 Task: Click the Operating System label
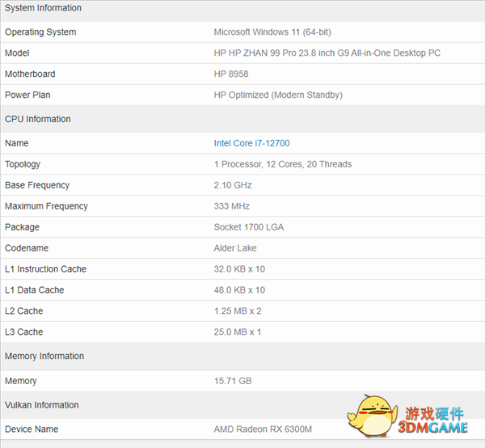click(40, 32)
